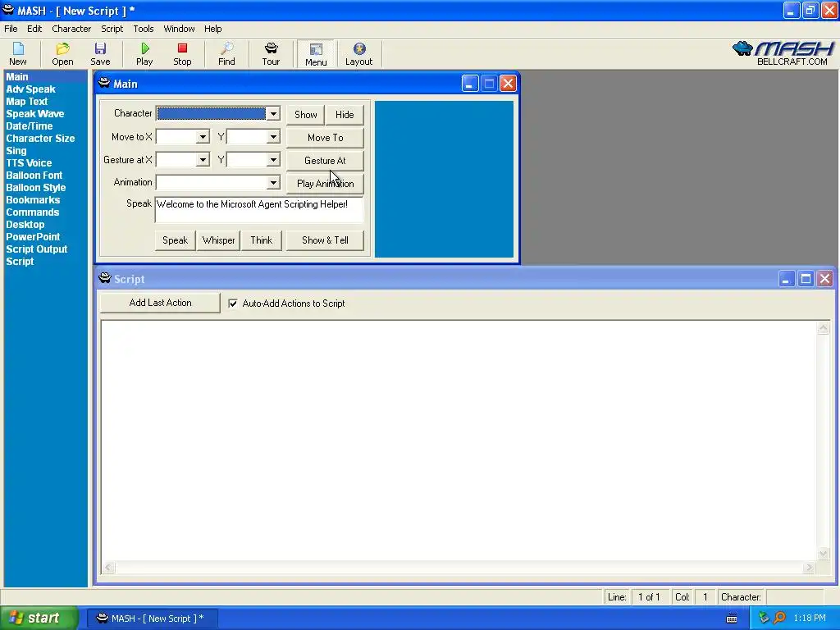This screenshot has width=840, height=630.
Task: Select Adv Speak in the sidebar
Action: tap(30, 89)
